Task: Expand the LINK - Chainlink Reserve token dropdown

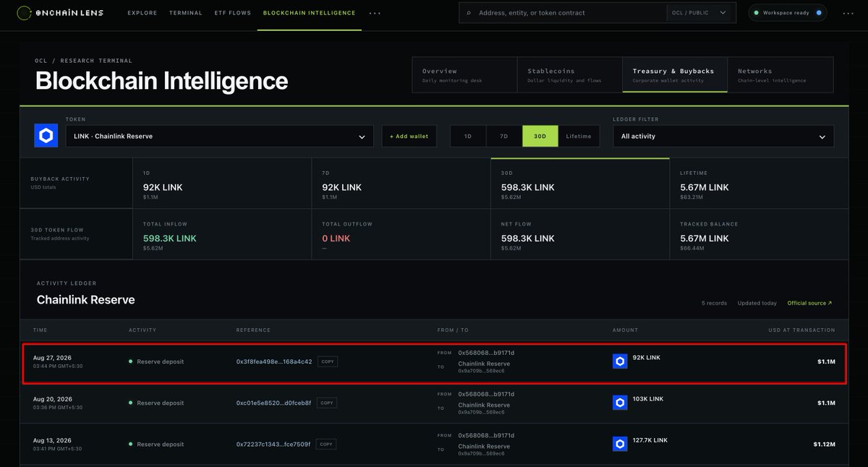Action: point(220,136)
